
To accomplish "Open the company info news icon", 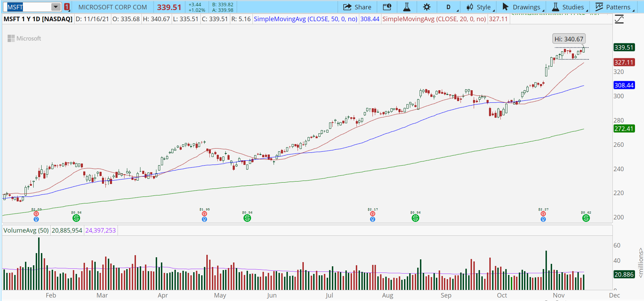I will [387, 7].
